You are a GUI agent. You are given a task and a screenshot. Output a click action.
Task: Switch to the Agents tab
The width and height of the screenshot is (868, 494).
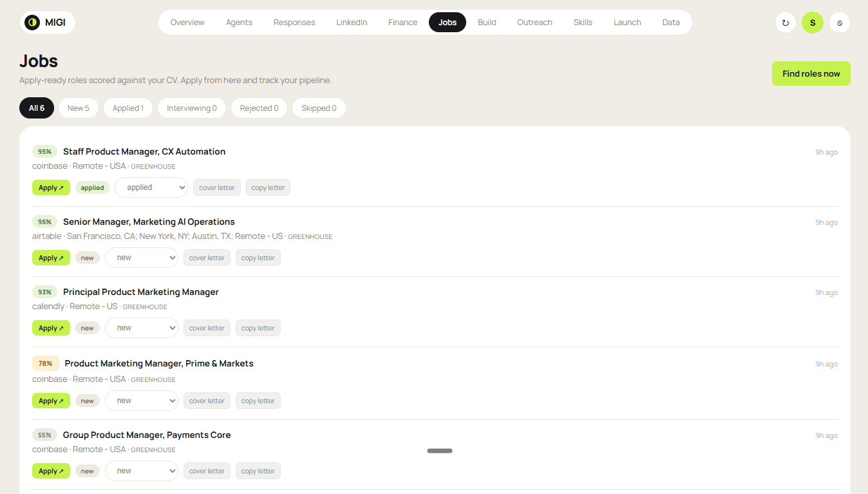[239, 23]
